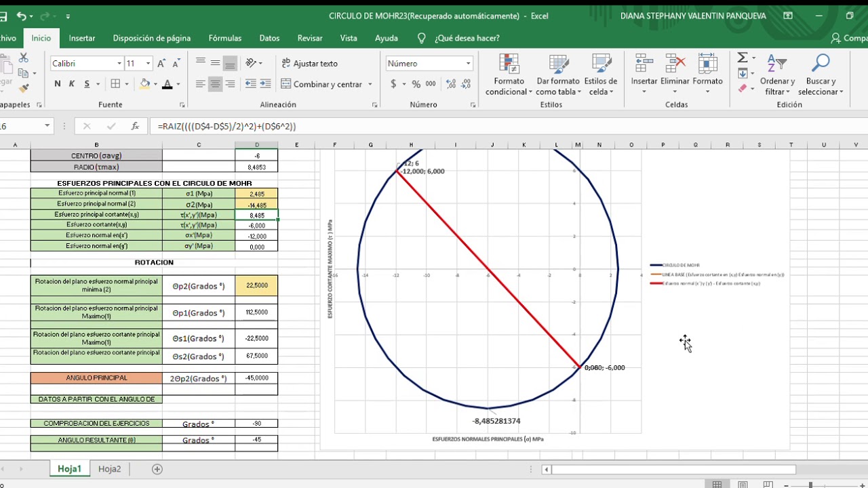Click the Cut scissors icon

(24, 58)
